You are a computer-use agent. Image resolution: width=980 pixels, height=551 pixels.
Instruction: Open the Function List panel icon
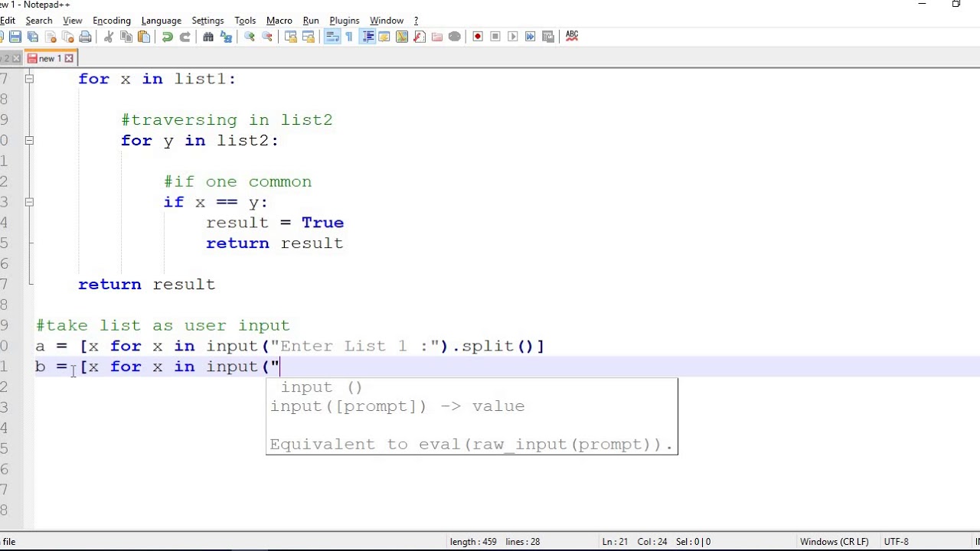419,36
